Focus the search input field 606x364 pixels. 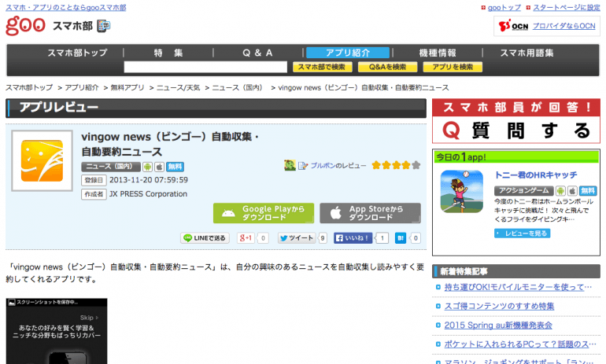point(205,67)
